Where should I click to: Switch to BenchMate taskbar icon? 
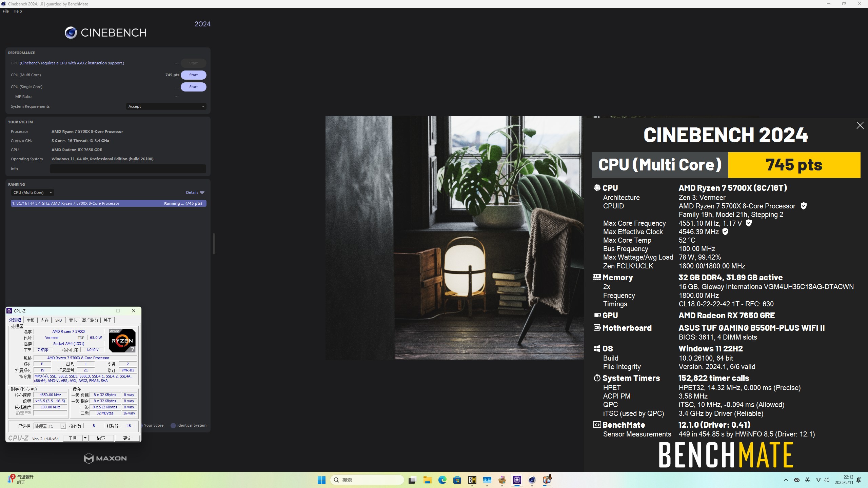pyautogui.click(x=472, y=480)
